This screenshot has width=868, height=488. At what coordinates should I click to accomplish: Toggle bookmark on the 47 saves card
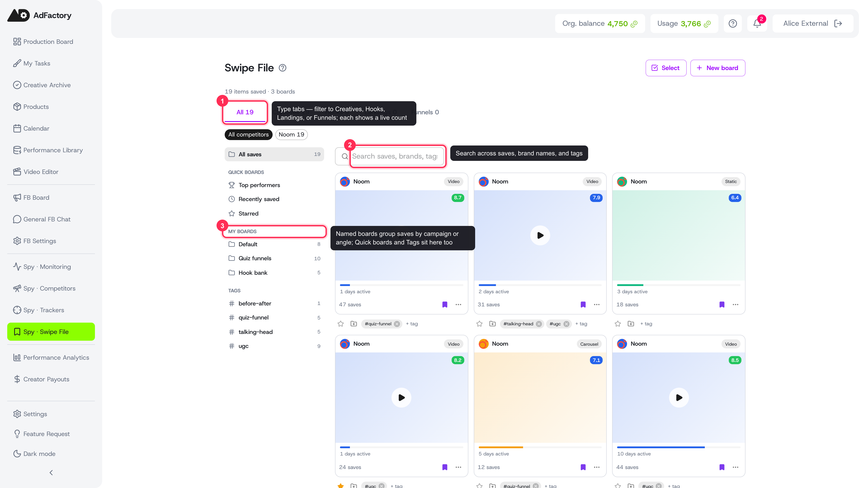445,305
